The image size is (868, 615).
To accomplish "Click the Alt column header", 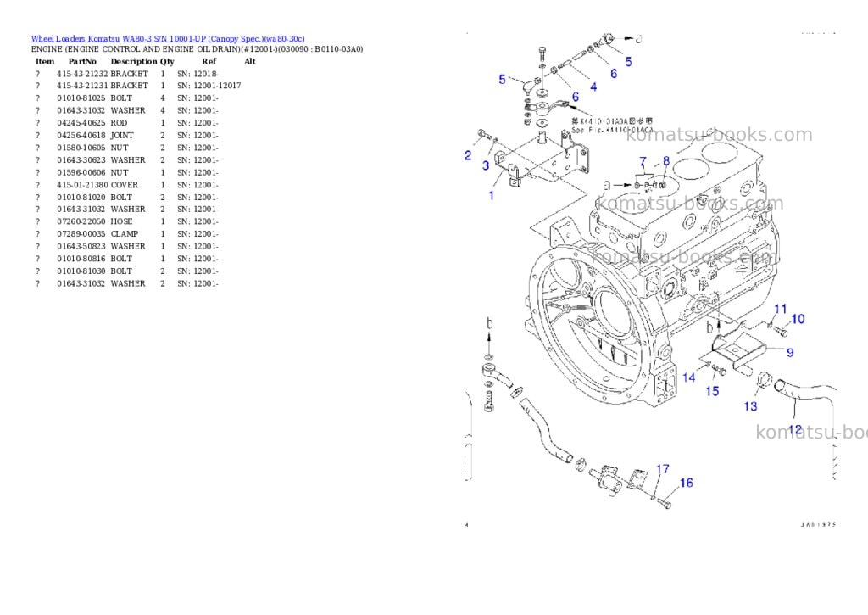I will (250, 61).
